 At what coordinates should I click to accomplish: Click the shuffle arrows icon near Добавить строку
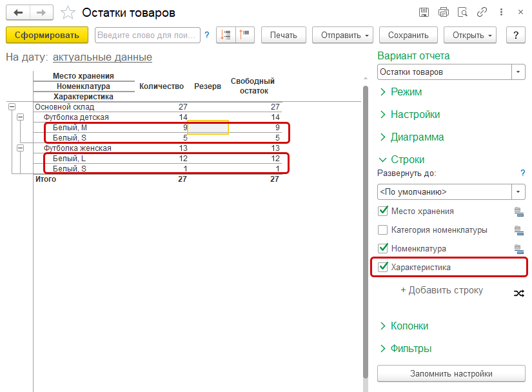tap(518, 293)
